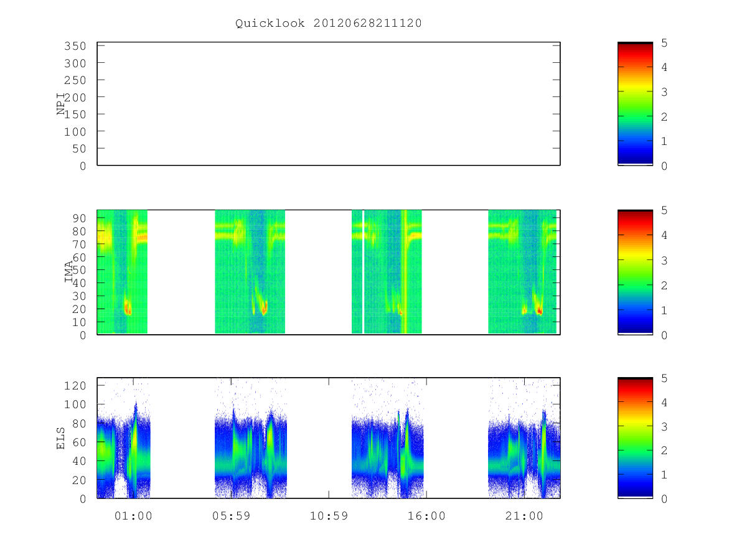Click the "01:00" time tick label
The image size is (747, 560).
tap(133, 516)
